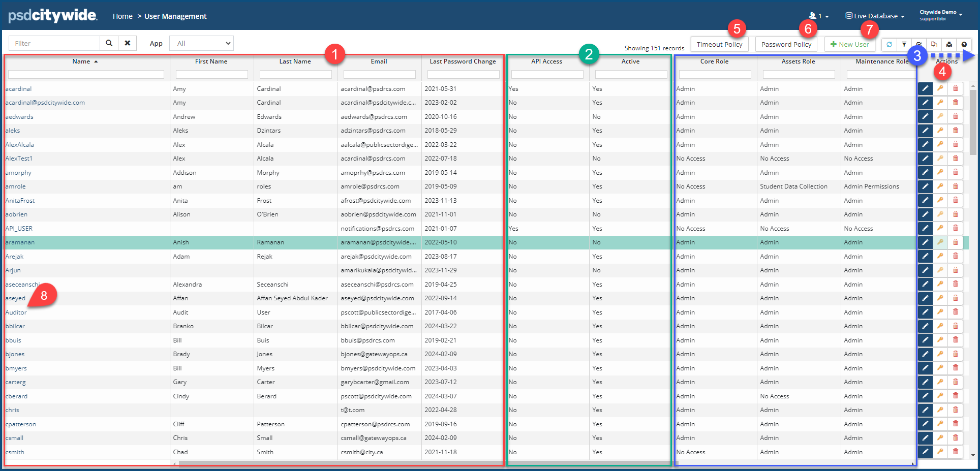
Task: Edit user aramanan with the pencil icon
Action: pyautogui.click(x=925, y=242)
